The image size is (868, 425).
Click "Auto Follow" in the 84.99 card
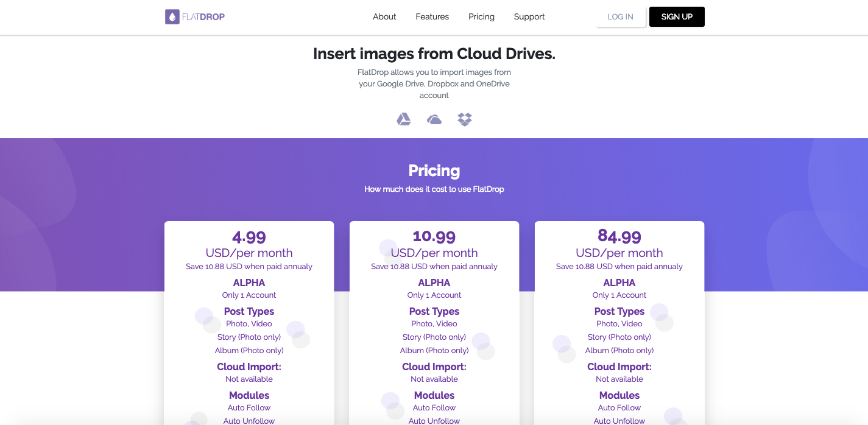click(x=619, y=408)
